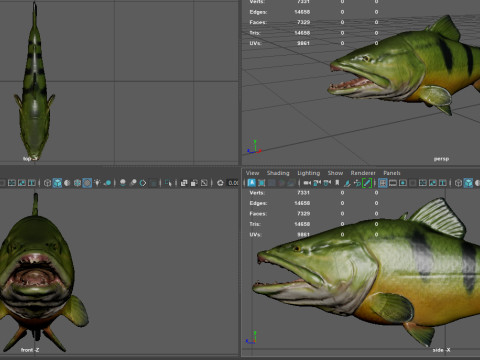Click UVs count 9861 in persp panel
This screenshot has width=480, height=360.
pyautogui.click(x=303, y=43)
